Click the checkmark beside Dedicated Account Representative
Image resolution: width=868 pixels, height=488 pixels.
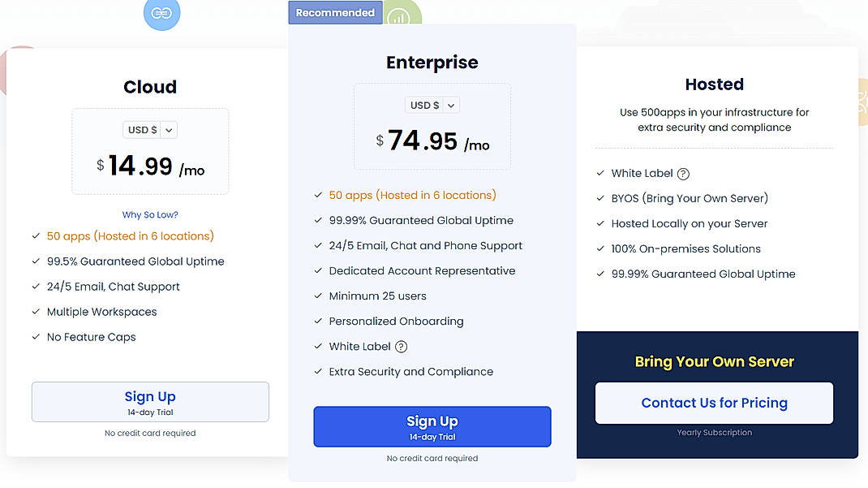click(317, 270)
